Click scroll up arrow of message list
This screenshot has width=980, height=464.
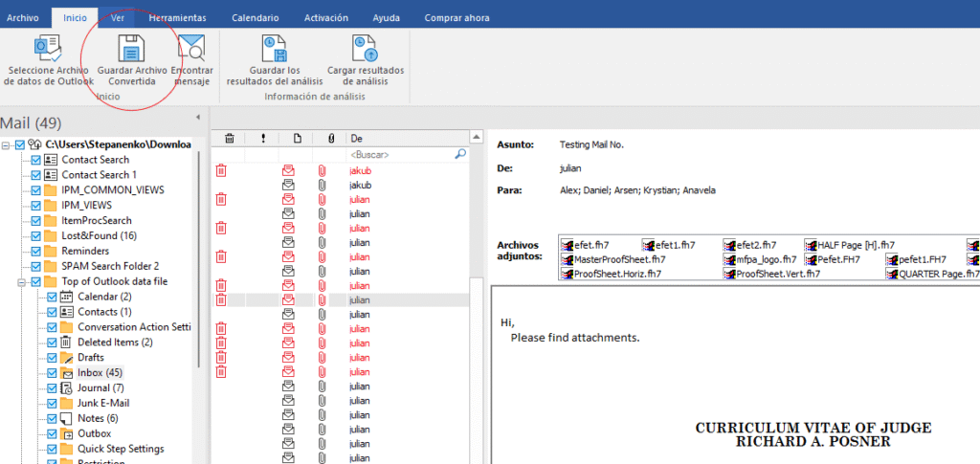coord(477,138)
